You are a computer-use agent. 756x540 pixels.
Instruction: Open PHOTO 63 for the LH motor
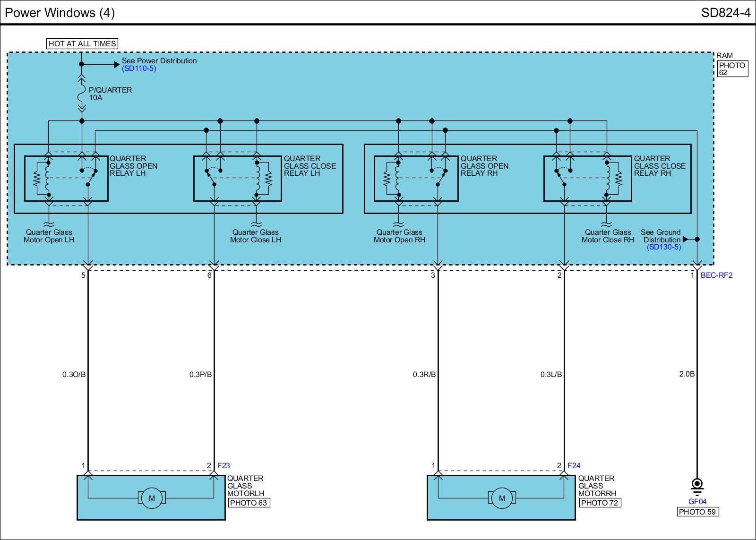click(x=249, y=503)
